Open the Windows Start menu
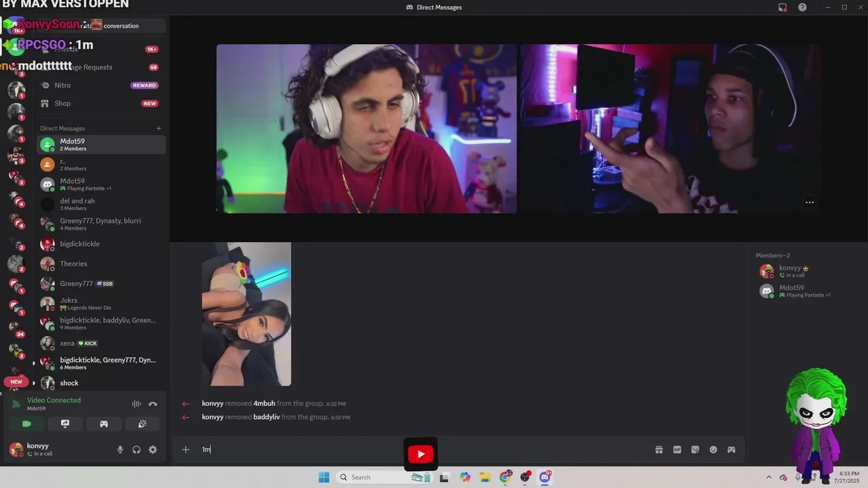This screenshot has width=868, height=488. 323,477
